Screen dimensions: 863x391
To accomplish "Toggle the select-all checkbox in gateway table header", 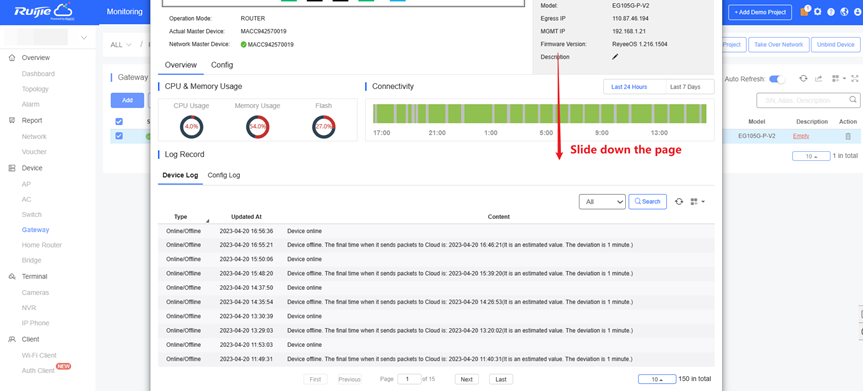I will point(119,121).
